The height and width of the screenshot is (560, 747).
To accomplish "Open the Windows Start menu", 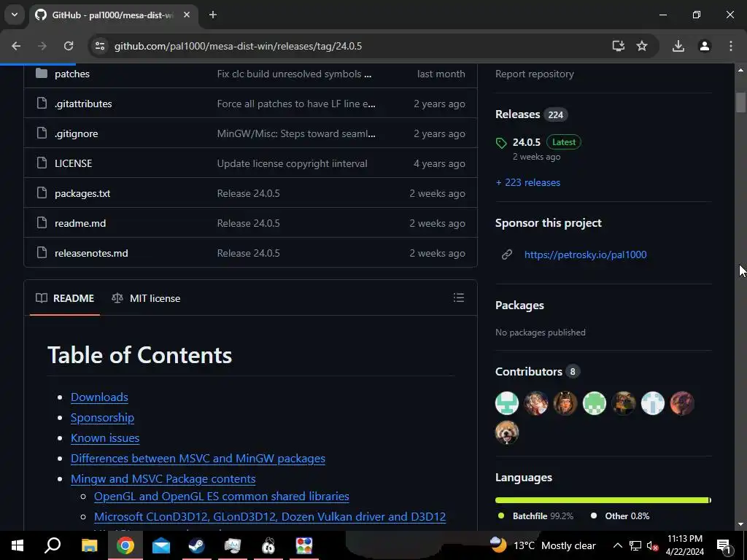I will click(18, 545).
